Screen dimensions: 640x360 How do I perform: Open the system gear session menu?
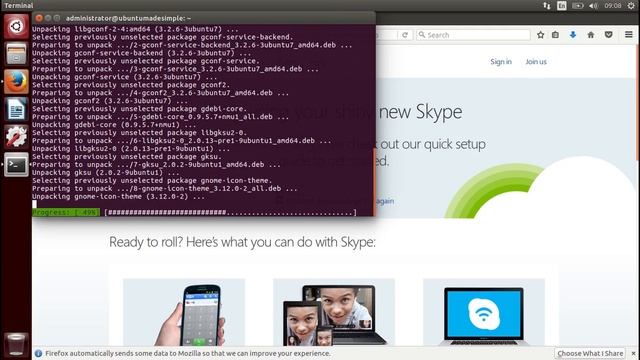(x=631, y=5)
